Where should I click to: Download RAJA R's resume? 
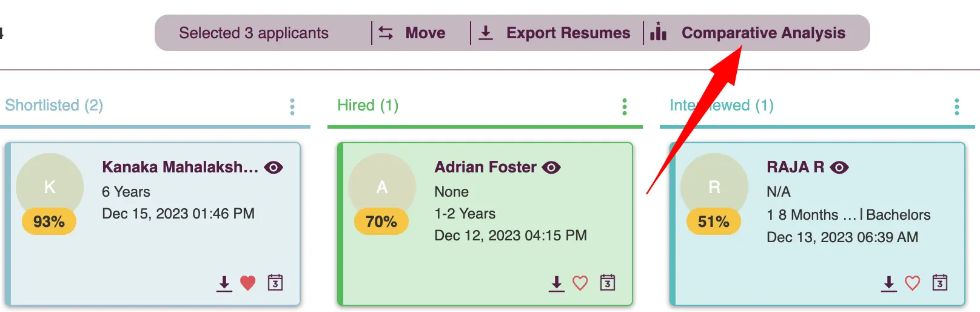tap(889, 283)
